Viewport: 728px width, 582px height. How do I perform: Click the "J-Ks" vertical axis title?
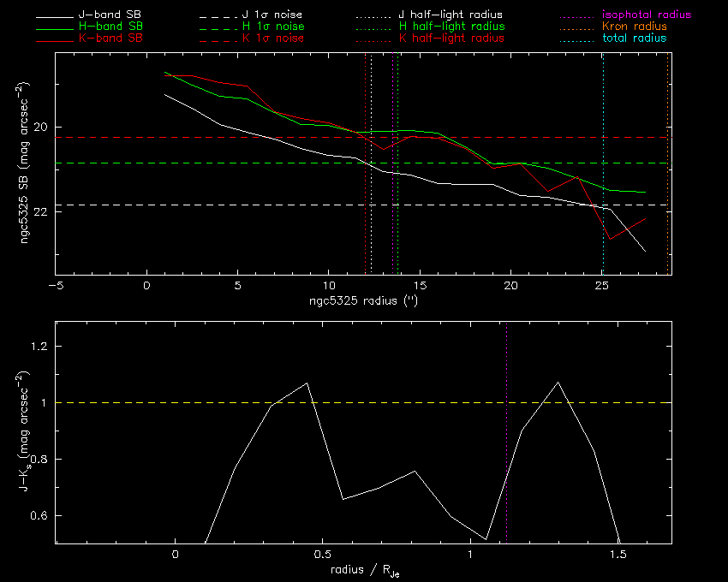click(x=23, y=431)
